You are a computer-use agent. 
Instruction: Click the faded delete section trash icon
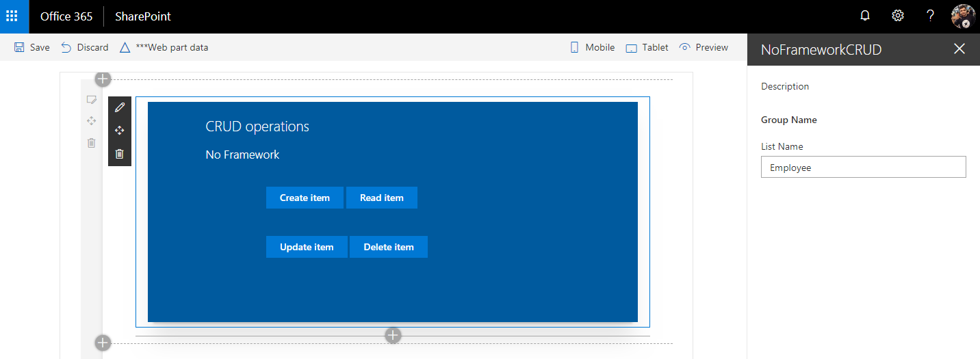pyautogui.click(x=91, y=143)
